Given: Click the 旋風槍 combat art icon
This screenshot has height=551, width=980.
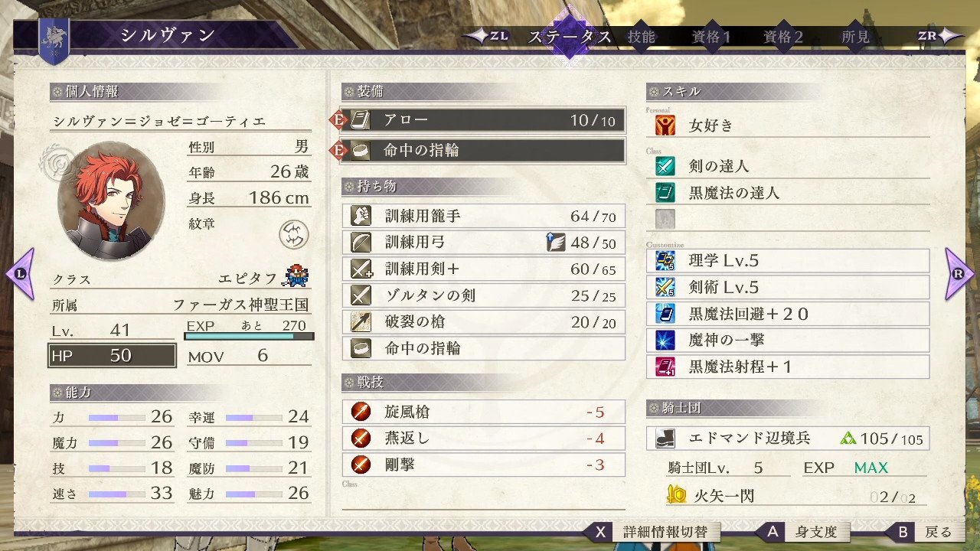Looking at the screenshot, I should (x=361, y=412).
